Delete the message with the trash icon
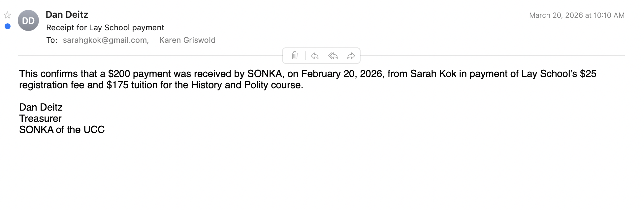 [x=295, y=56]
